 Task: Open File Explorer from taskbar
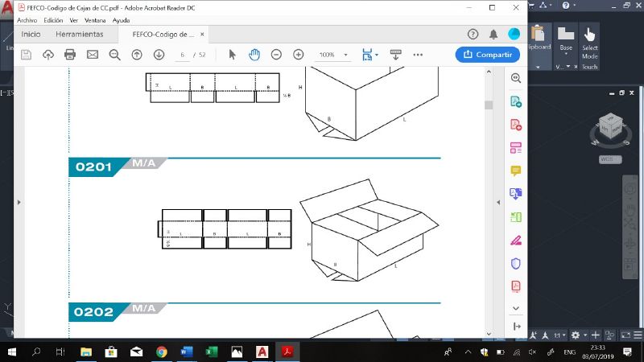pos(86,352)
